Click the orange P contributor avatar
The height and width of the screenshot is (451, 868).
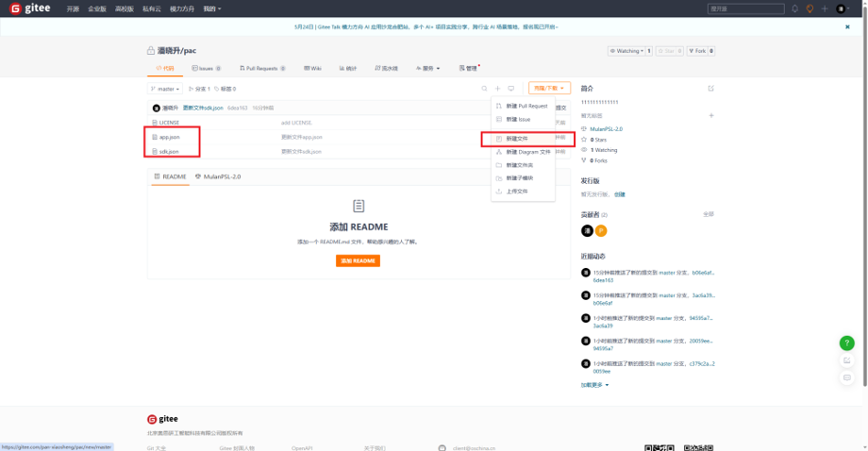tap(600, 231)
